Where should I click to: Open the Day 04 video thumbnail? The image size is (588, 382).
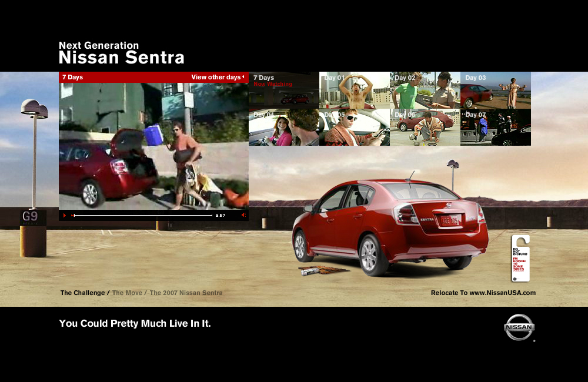(x=284, y=127)
